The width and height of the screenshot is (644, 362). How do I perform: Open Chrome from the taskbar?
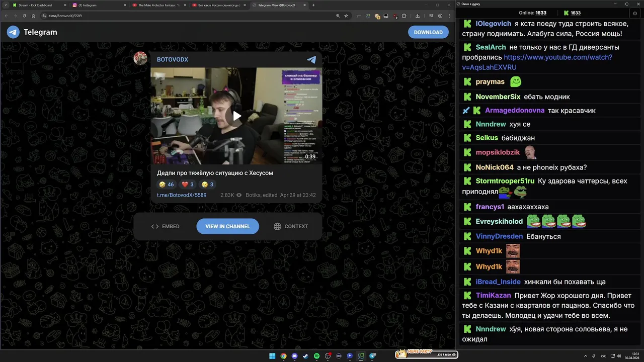pyautogui.click(x=283, y=355)
